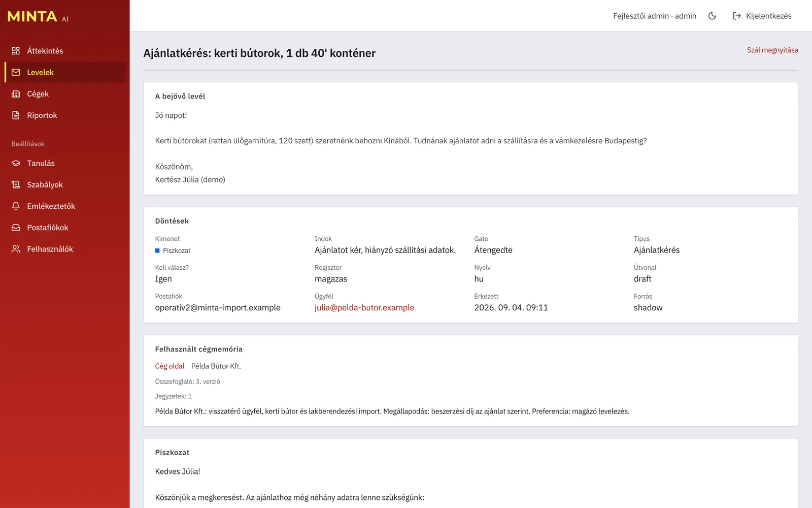Click the operativ2@minta-import.example mailbox value

point(218,307)
